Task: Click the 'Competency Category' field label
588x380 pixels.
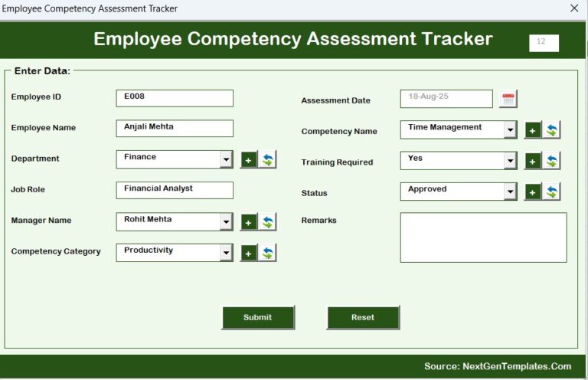Action: click(x=56, y=251)
